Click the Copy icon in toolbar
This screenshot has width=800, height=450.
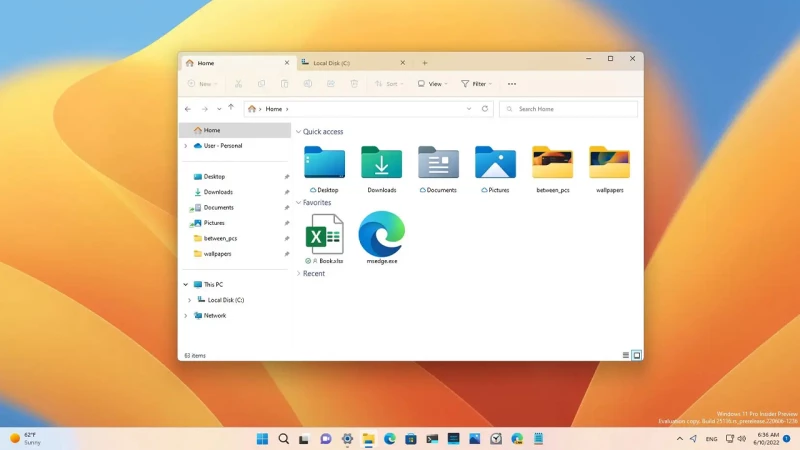[261, 84]
